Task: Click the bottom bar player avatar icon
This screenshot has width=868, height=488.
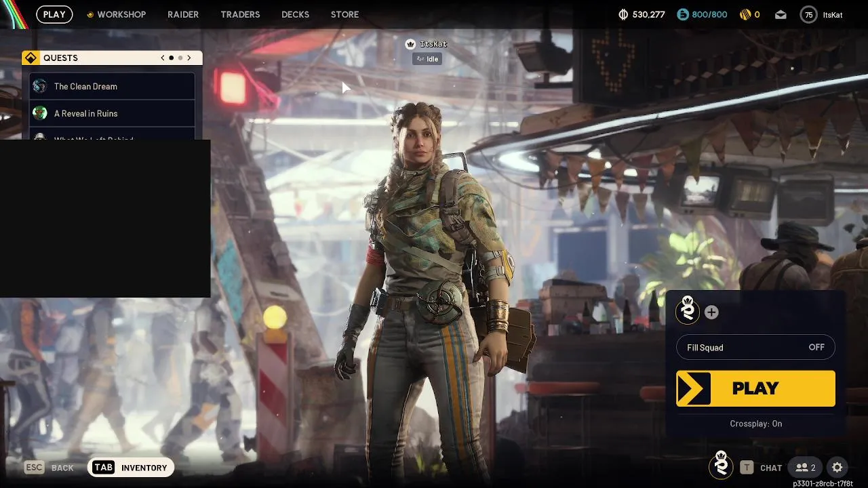Action: 721,464
